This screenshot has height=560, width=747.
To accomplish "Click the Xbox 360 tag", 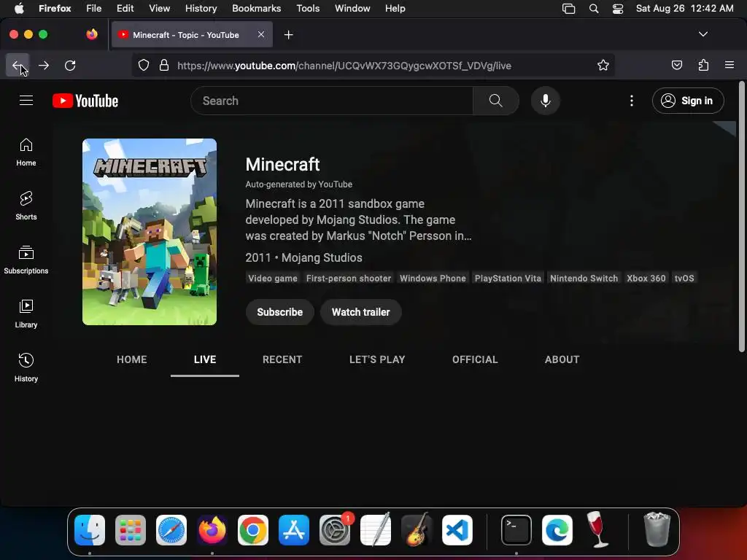I will [646, 278].
